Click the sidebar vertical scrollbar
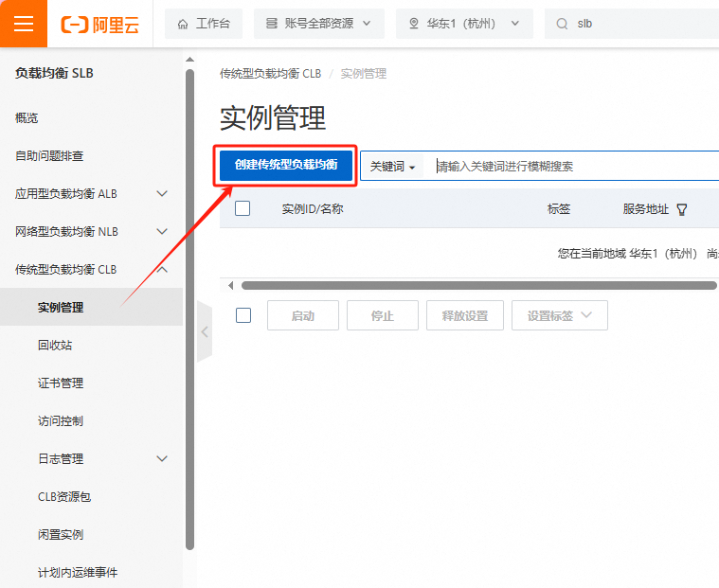 tap(189, 310)
